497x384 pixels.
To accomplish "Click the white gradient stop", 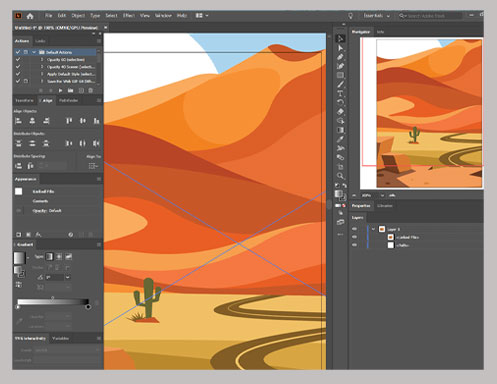I will pyautogui.click(x=18, y=307).
